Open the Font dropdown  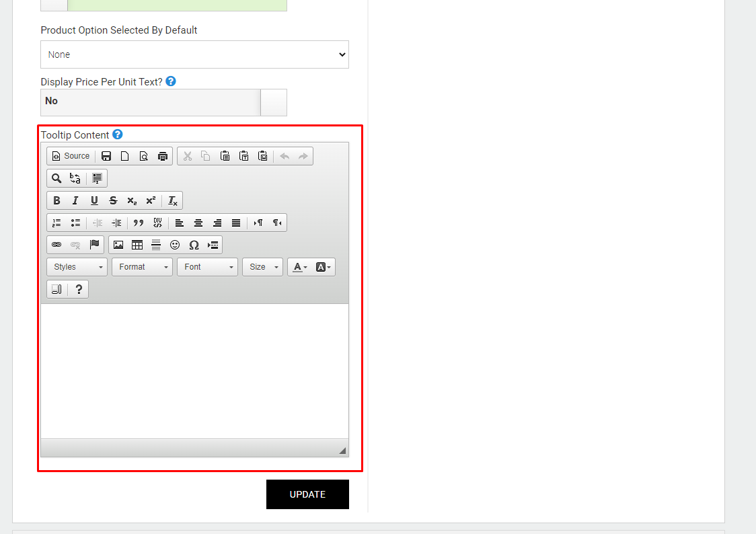tap(207, 267)
